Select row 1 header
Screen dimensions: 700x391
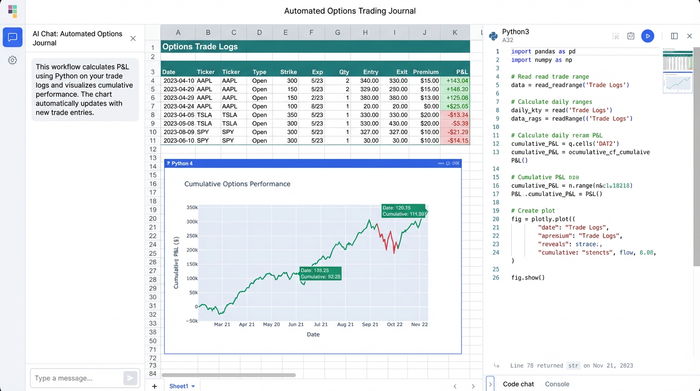pyautogui.click(x=153, y=47)
